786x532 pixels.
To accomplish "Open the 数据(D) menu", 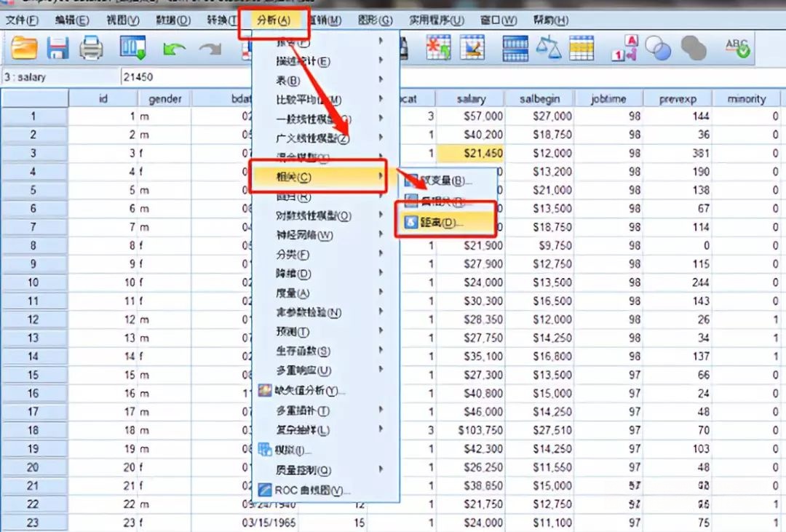I will (173, 20).
